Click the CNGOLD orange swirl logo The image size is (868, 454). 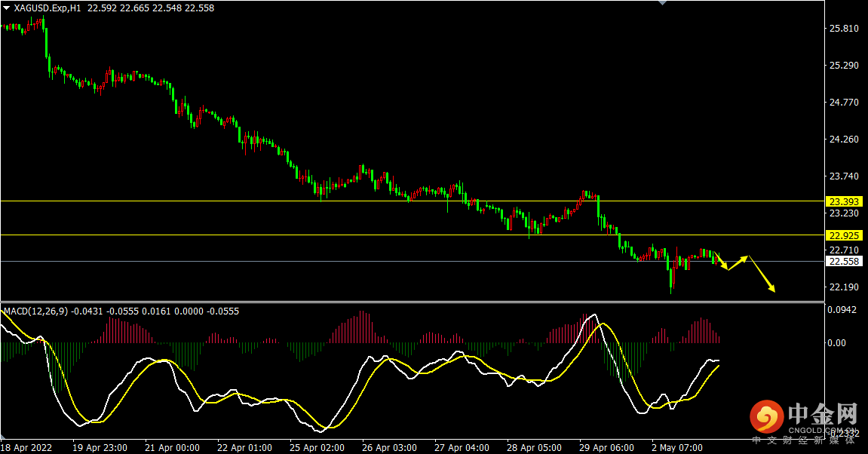coord(767,416)
